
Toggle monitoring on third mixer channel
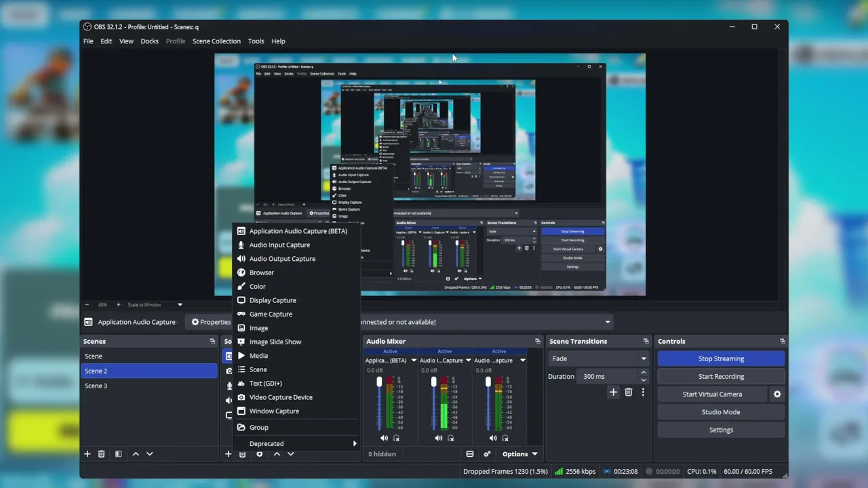coord(505,439)
